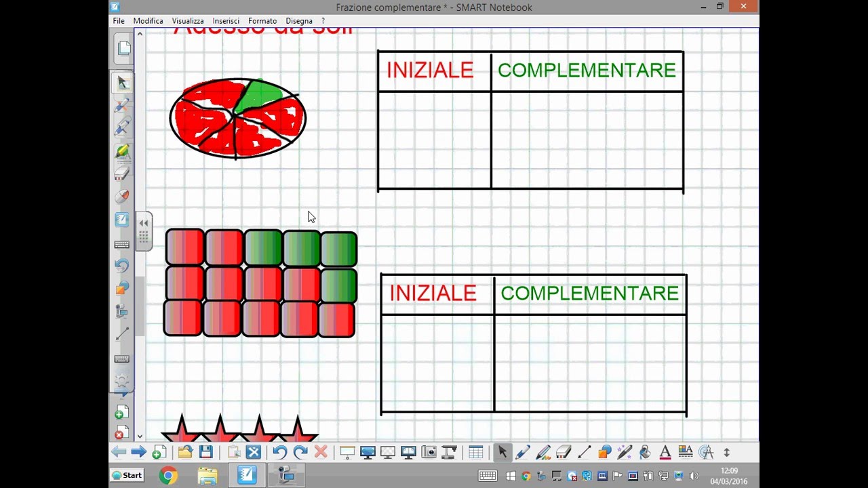Choose the select pointer in bottom toolbar
Screen dimensions: 868x488
point(502,452)
